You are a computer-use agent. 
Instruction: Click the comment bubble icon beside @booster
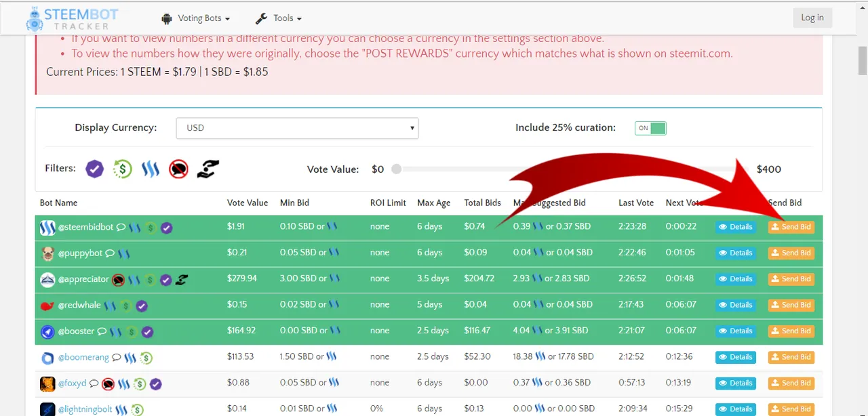(x=102, y=331)
